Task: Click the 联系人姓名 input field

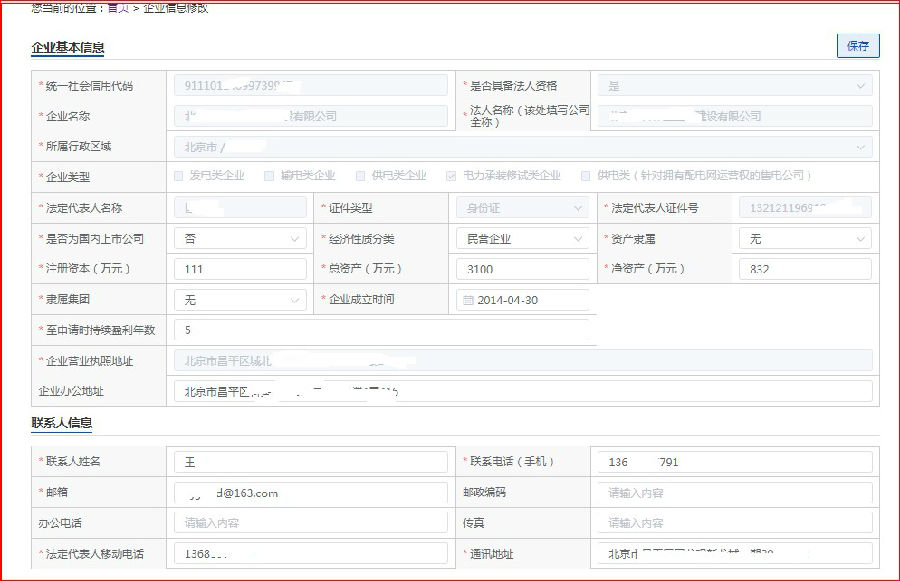Action: point(311,462)
